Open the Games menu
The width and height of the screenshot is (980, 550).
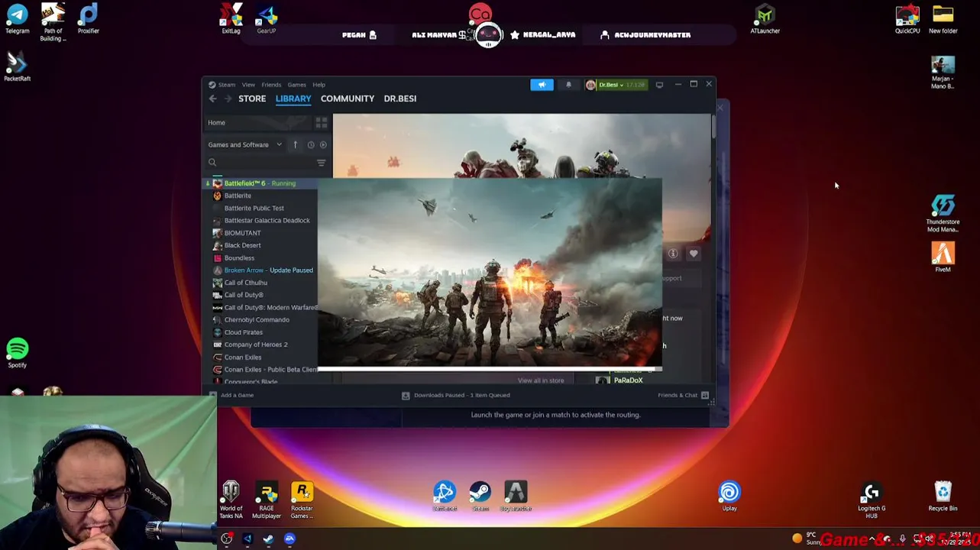click(296, 85)
